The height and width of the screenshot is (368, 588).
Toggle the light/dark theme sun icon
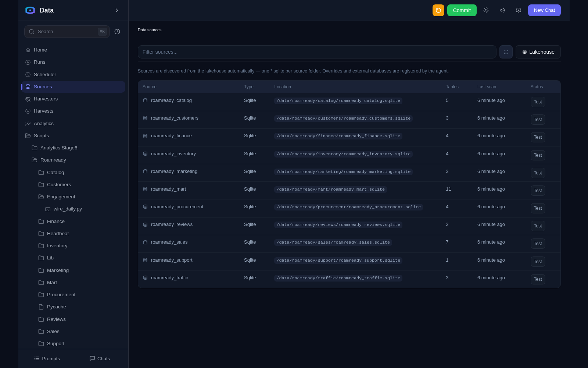coord(486,10)
